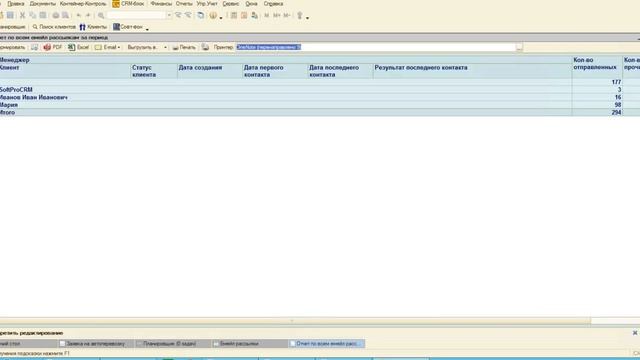Open the Контейнер-Контроль menu
The image size is (640, 360).
point(83,4)
